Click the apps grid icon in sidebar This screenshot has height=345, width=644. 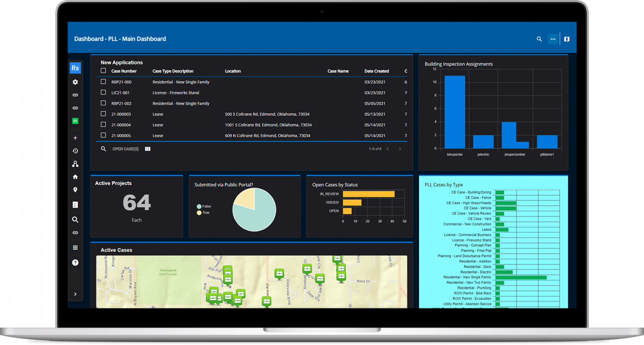75,248
